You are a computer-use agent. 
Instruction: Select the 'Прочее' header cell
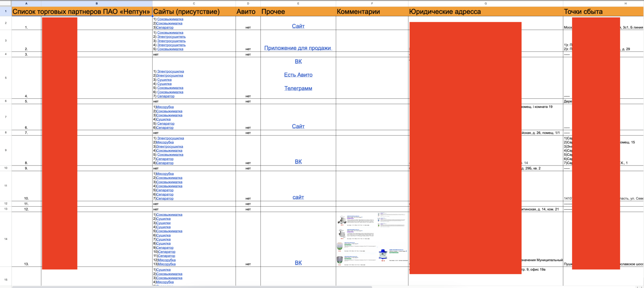click(x=298, y=12)
